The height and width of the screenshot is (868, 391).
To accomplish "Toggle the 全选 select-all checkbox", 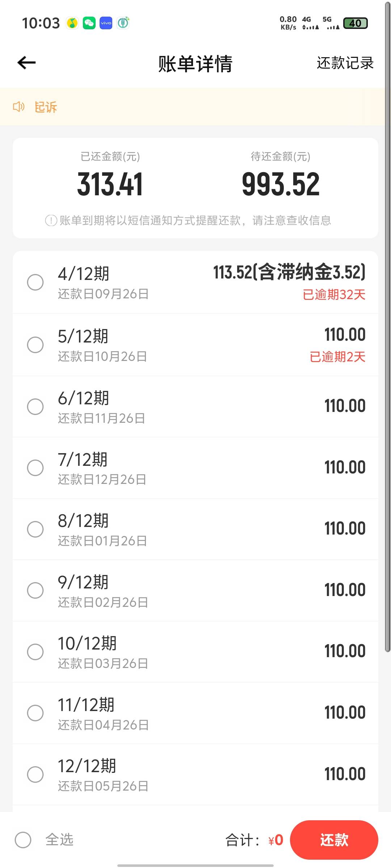I will point(23,840).
